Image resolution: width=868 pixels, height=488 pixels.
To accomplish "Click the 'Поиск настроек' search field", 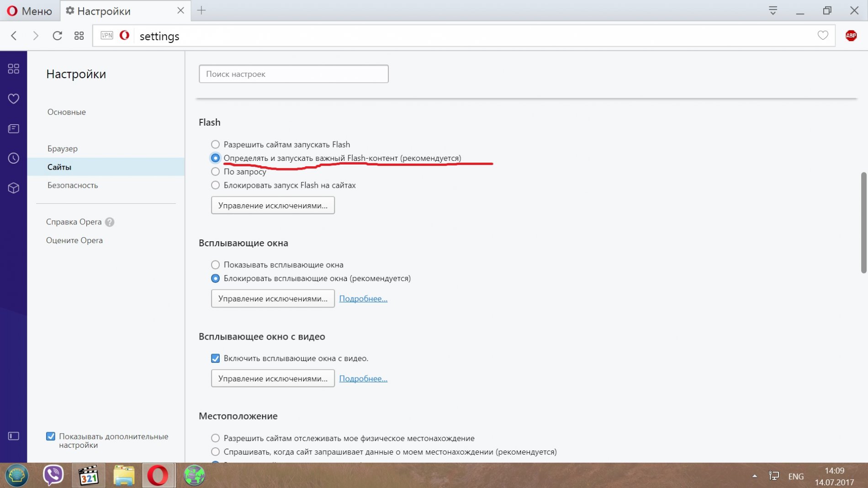I will tap(293, 74).
